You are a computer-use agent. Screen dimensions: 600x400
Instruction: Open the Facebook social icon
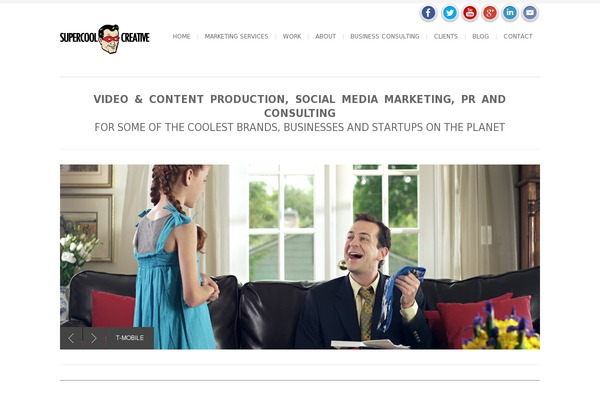coord(429,13)
